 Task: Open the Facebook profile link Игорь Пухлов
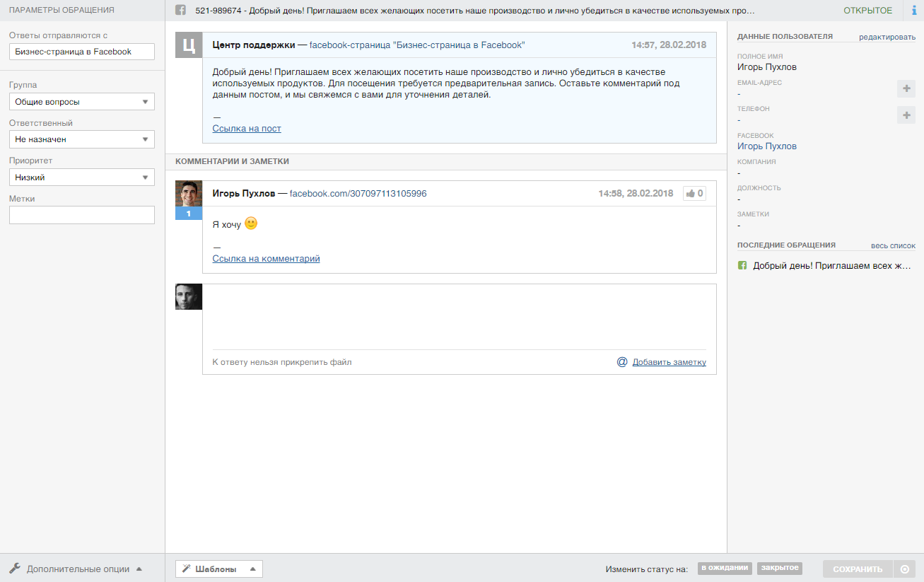(x=767, y=146)
